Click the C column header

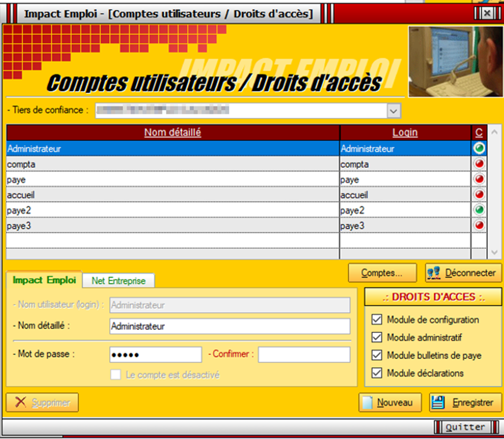tap(479, 132)
